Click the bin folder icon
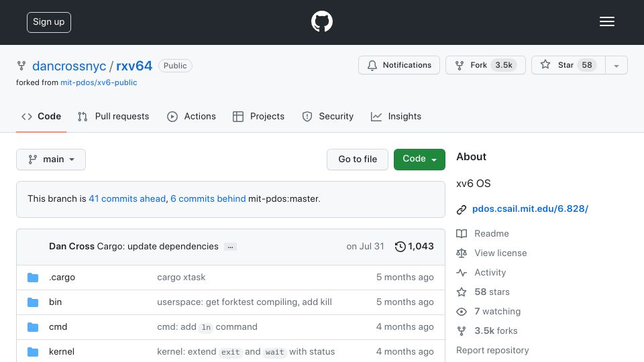The height and width of the screenshot is (362, 644). tap(33, 302)
